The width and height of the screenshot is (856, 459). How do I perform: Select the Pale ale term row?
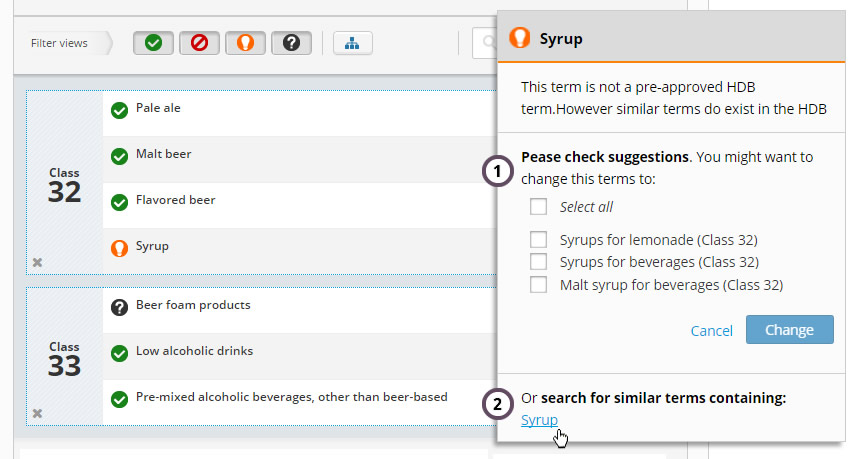tap(300, 113)
